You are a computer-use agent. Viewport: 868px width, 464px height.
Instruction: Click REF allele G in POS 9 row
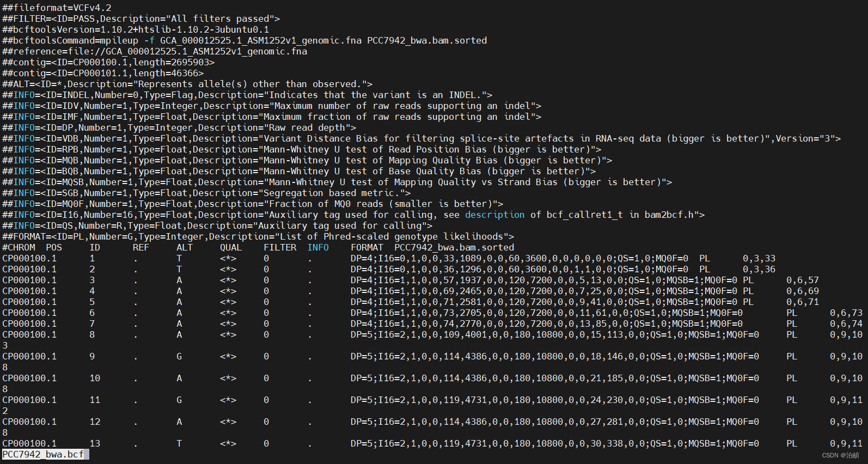[x=179, y=356]
